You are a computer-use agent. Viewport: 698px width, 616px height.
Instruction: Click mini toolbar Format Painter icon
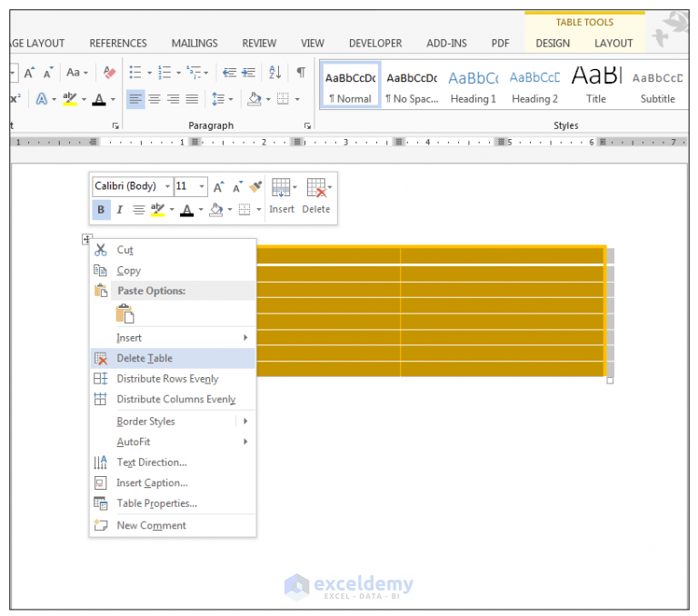coord(255,186)
